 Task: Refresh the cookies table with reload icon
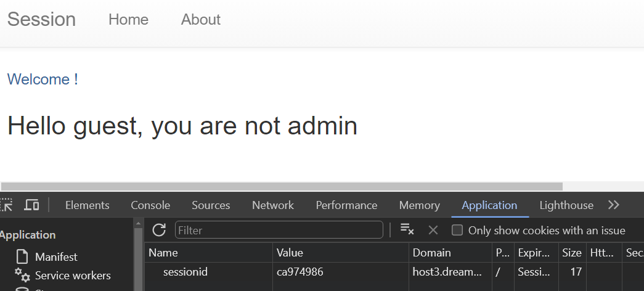[x=159, y=230]
